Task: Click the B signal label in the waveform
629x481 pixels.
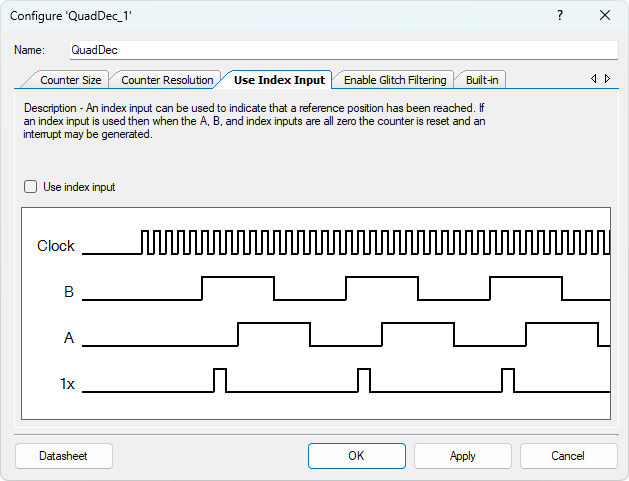Action: pyautogui.click(x=68, y=292)
